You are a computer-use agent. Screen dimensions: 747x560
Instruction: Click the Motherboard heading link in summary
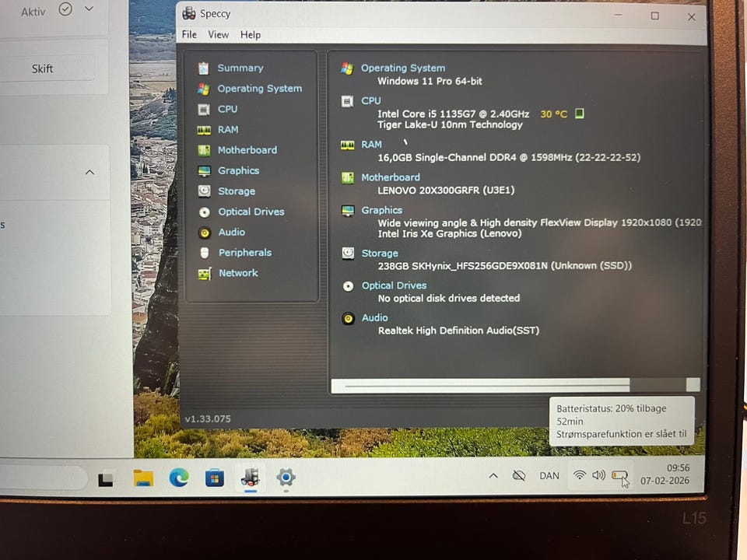[391, 177]
